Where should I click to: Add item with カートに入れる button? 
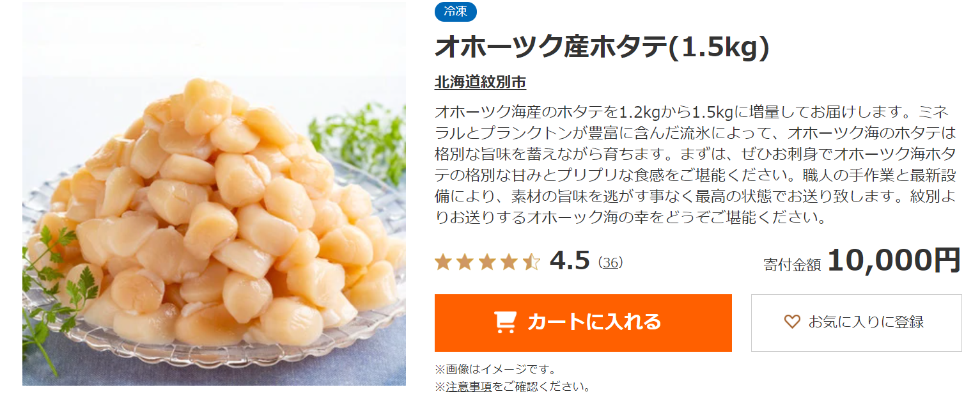click(x=583, y=322)
